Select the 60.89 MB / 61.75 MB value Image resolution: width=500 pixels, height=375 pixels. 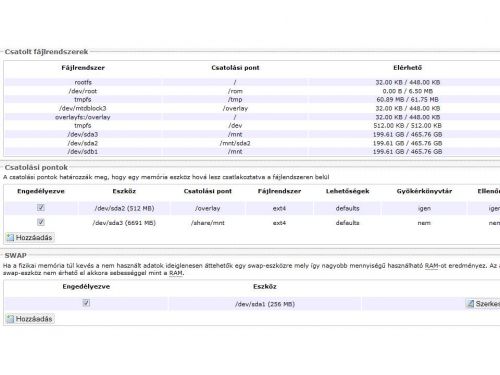click(407, 100)
